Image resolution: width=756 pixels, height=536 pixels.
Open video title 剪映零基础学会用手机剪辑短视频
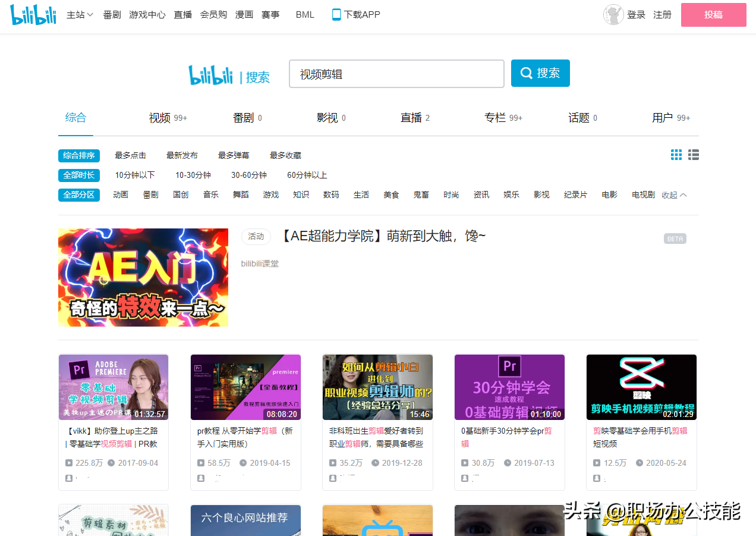pyautogui.click(x=641, y=437)
